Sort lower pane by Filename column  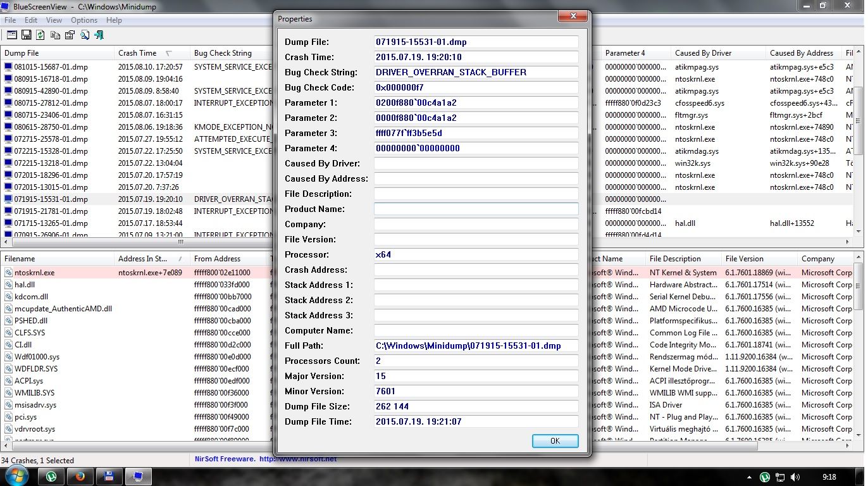click(x=58, y=259)
